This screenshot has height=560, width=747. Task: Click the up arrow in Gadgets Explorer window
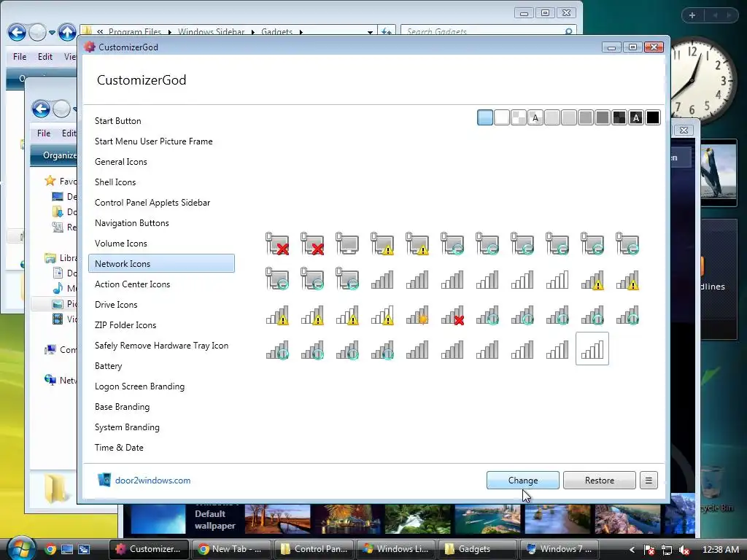(66, 32)
